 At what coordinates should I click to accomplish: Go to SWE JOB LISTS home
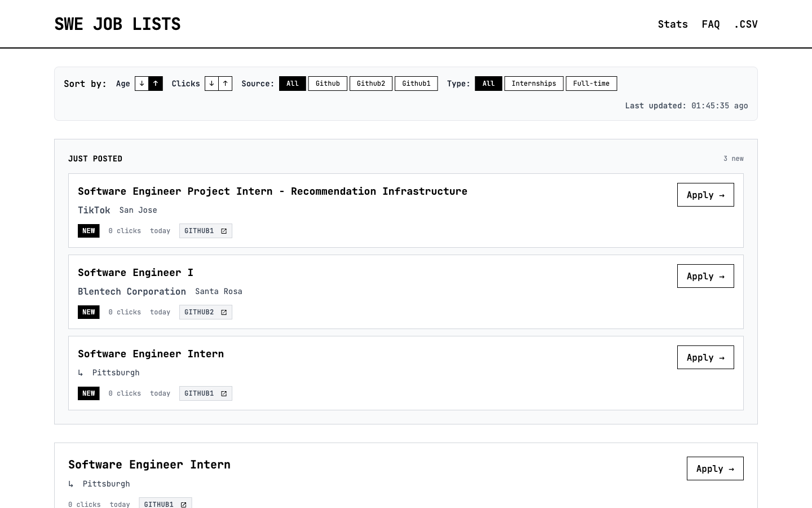click(x=117, y=24)
